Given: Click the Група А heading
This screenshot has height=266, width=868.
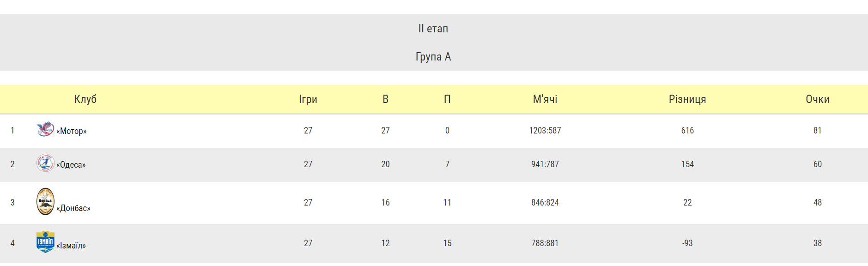Looking at the screenshot, I should click(x=433, y=57).
